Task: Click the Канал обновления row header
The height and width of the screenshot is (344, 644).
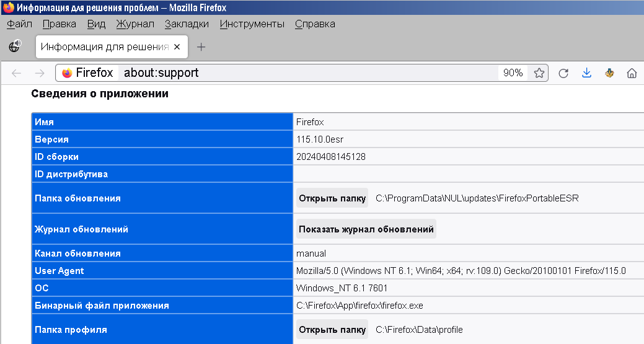Action: [162, 254]
